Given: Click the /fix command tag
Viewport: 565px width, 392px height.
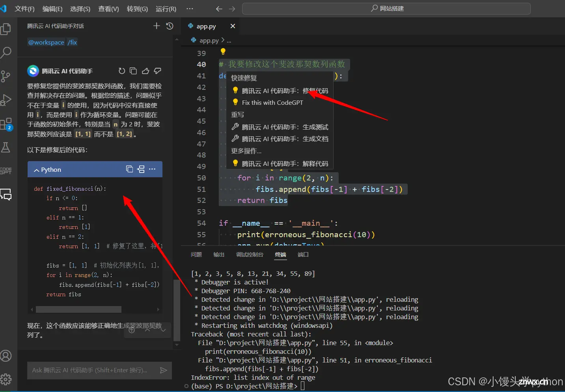Looking at the screenshot, I should pyautogui.click(x=72, y=42).
